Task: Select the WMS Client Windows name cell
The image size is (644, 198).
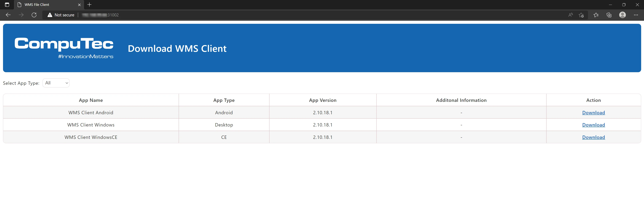Action: (x=91, y=125)
